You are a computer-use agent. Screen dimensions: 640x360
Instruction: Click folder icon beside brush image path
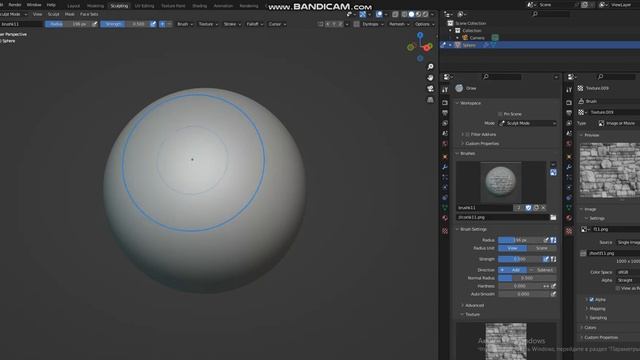click(x=553, y=218)
